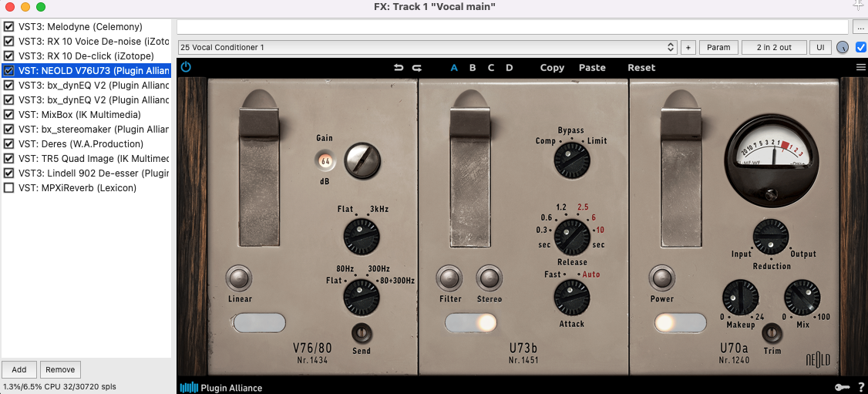Toggle the plugin bypass checkbox top right

point(860,47)
